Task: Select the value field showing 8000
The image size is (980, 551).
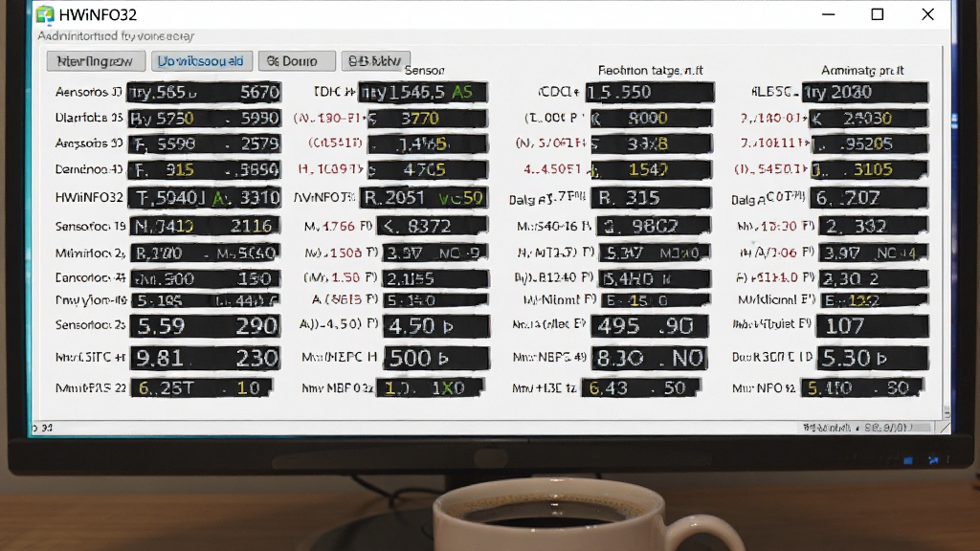Action: point(651,118)
